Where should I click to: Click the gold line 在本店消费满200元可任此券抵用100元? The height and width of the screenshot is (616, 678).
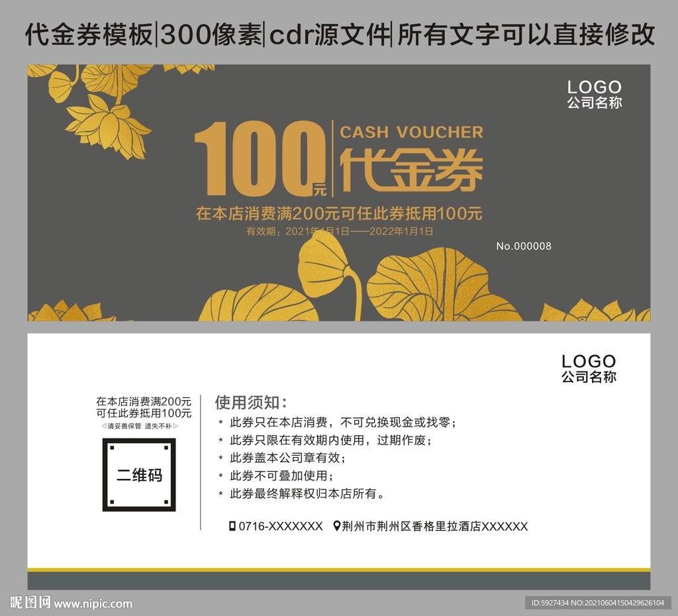pyautogui.click(x=339, y=213)
